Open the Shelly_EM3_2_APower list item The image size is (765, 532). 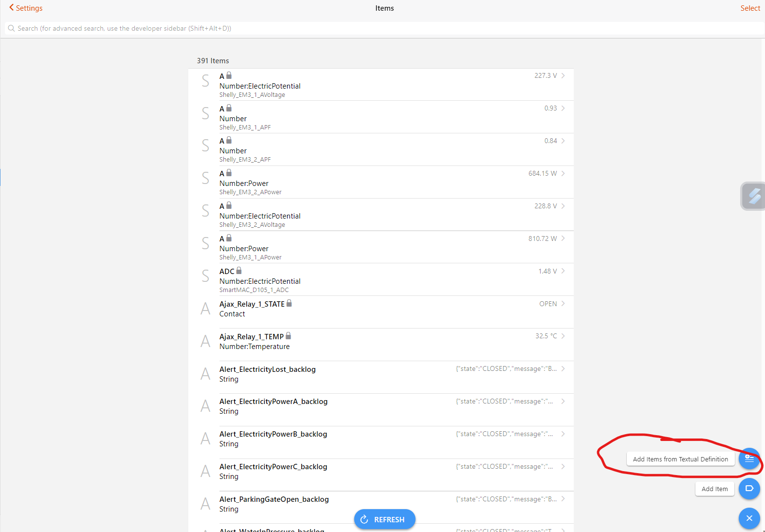click(381, 182)
